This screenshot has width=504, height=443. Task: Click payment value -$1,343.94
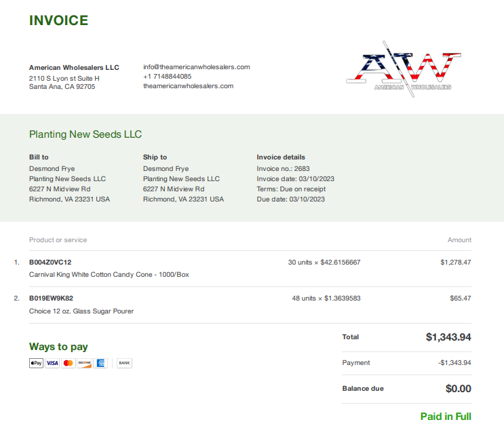point(454,363)
